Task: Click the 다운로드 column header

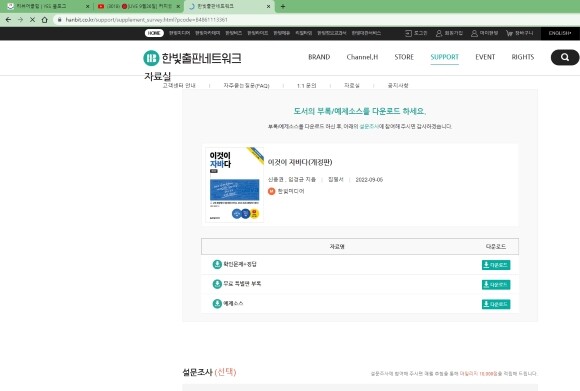Action: 496,246
